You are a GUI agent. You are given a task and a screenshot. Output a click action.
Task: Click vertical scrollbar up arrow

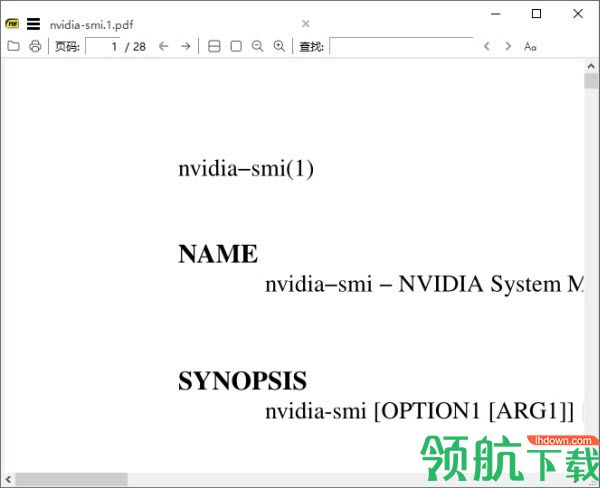[591, 66]
